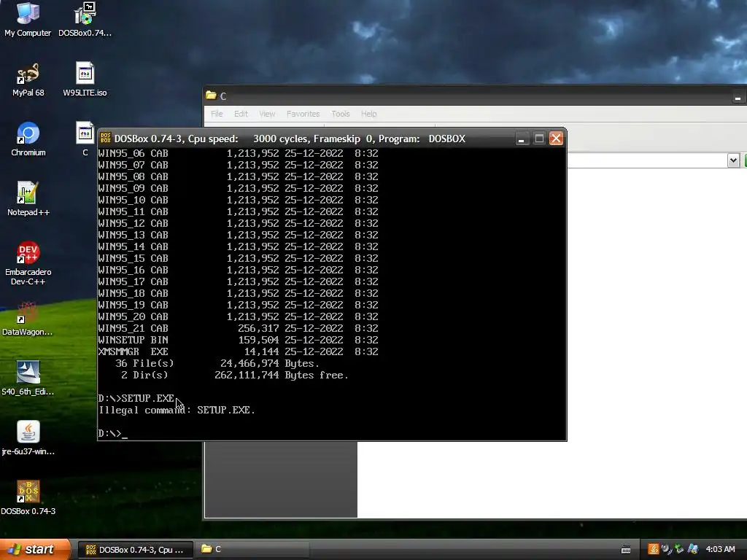Click the D:\> command prompt line
Image resolution: width=747 pixels, height=560 pixels.
(113, 433)
